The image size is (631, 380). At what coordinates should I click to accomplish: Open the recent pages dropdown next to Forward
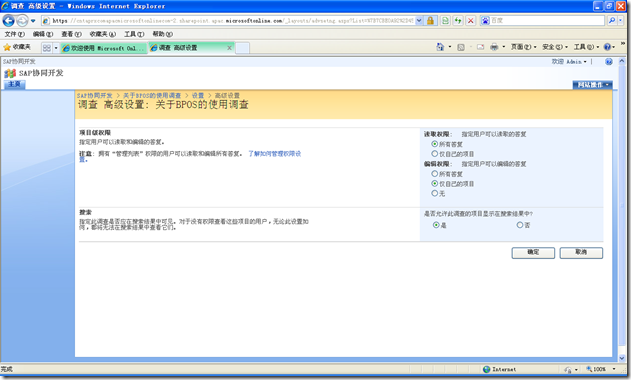33,21
